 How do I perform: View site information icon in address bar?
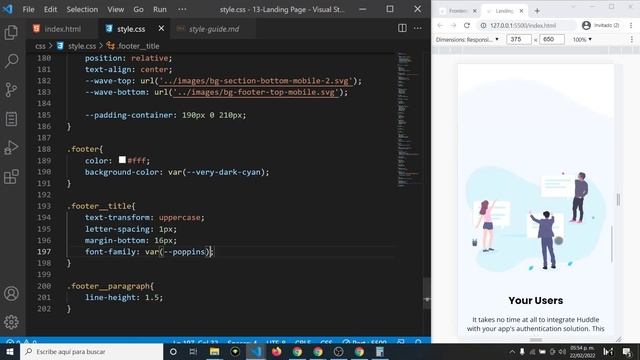pyautogui.click(x=483, y=25)
